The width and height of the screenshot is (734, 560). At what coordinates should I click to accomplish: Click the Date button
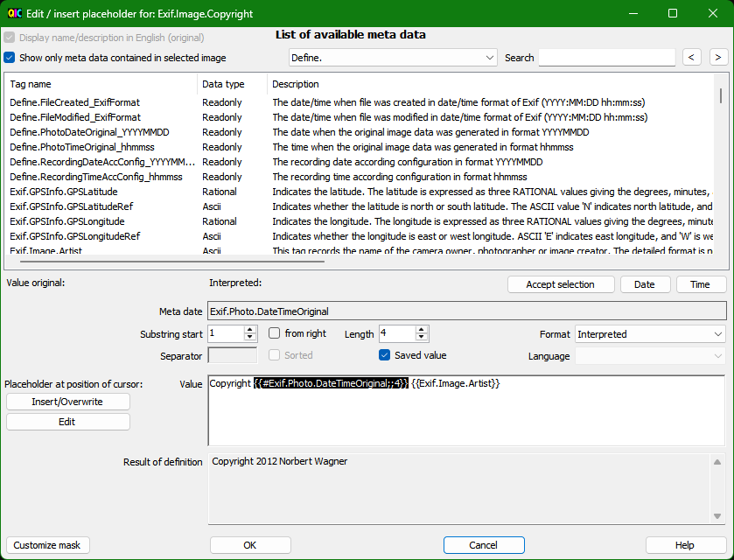pos(645,284)
